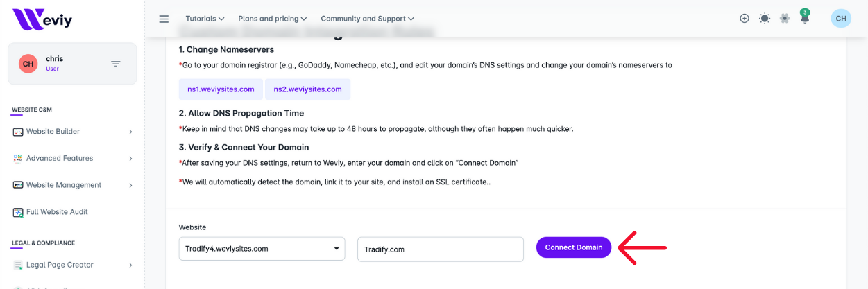Click the Connect Domain button
The height and width of the screenshot is (289, 868).
click(574, 247)
